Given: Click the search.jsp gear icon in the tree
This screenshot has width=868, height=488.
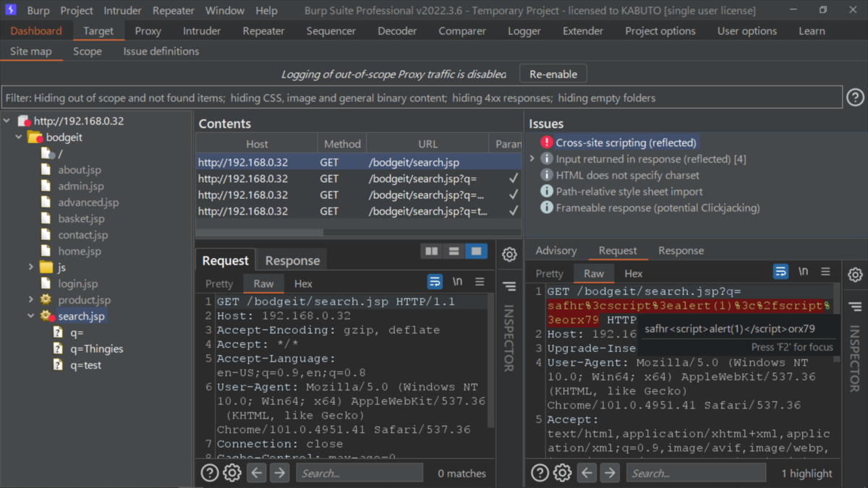Looking at the screenshot, I should click(x=48, y=316).
